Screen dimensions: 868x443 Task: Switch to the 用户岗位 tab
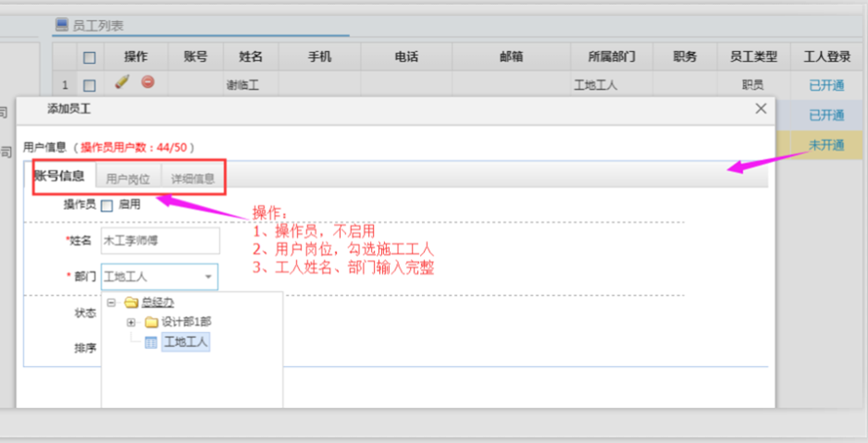tap(128, 178)
